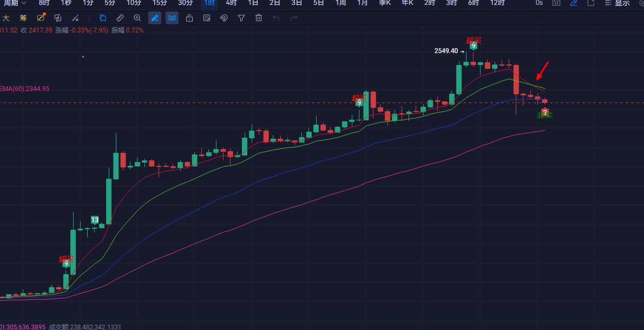Toggle the padlock lock-drawings icon
Image resolution: width=644 pixels, height=330 pixels.
click(189, 18)
